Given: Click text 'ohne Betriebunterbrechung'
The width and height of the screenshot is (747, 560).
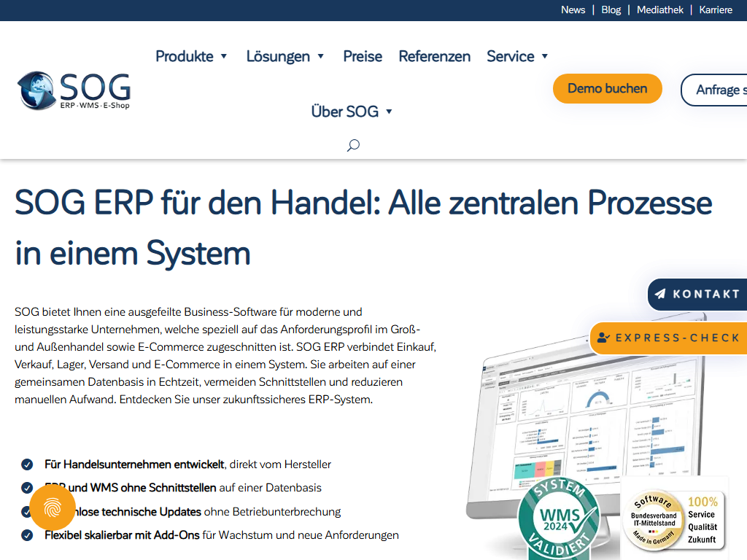Looking at the screenshot, I should pos(273,512).
